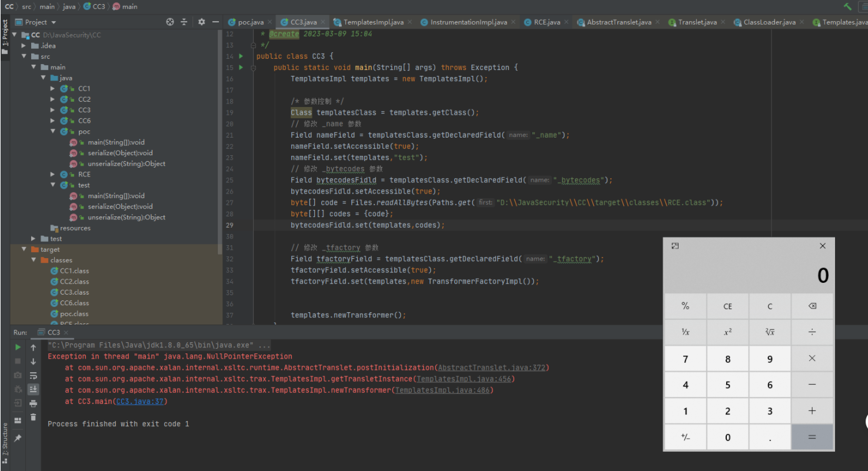Open the TemplatesImpl.java:456 stack trace link
Screen dimensions: 868x471
[x=464, y=379]
